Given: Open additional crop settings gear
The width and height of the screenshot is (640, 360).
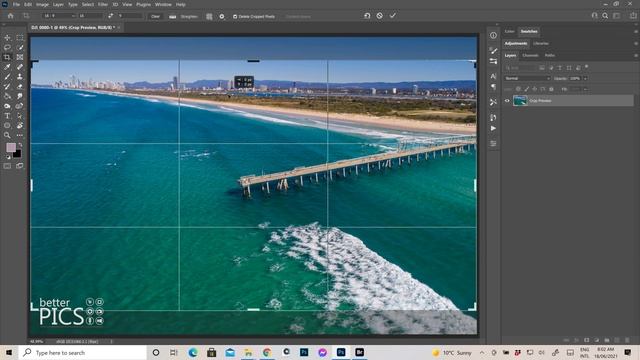Looking at the screenshot, I should click(x=222, y=16).
